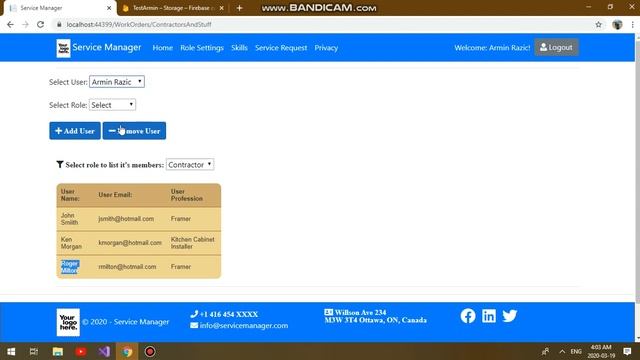Click the People icon in system tray

point(545,351)
